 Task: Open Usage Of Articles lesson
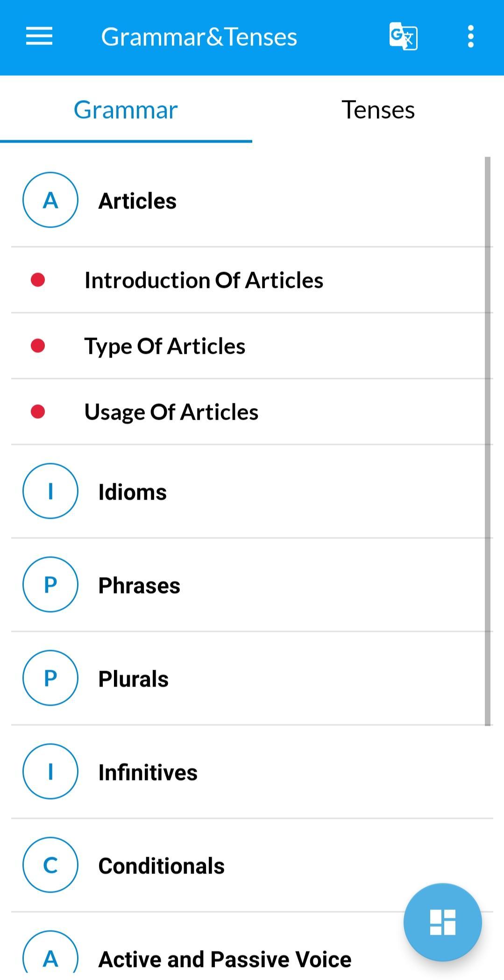[x=252, y=412]
